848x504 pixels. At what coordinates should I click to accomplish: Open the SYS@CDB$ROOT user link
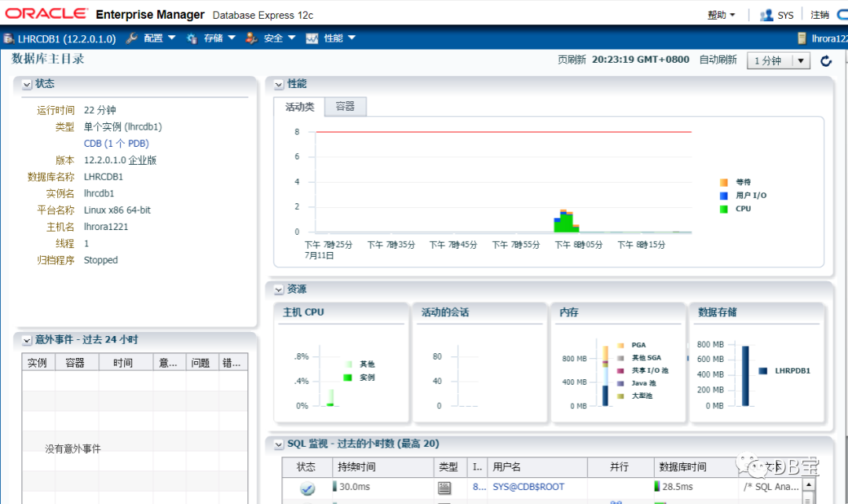click(x=528, y=487)
